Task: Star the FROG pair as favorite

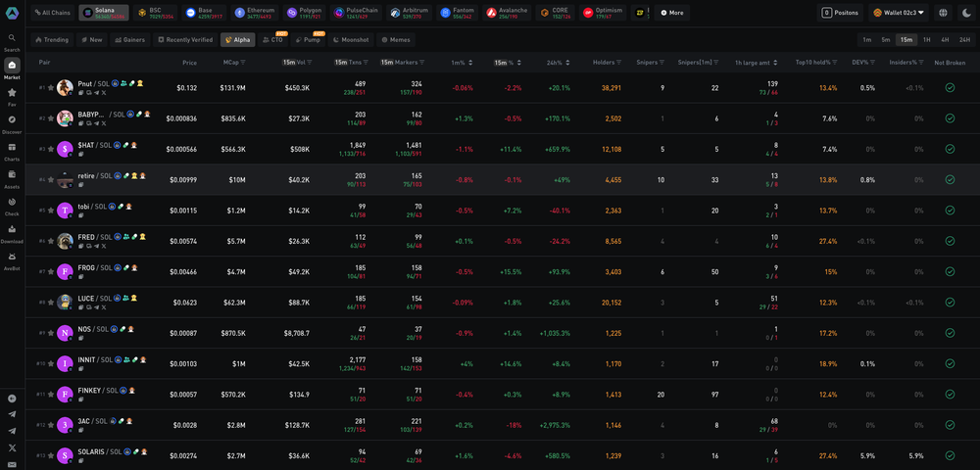Action: (x=50, y=271)
